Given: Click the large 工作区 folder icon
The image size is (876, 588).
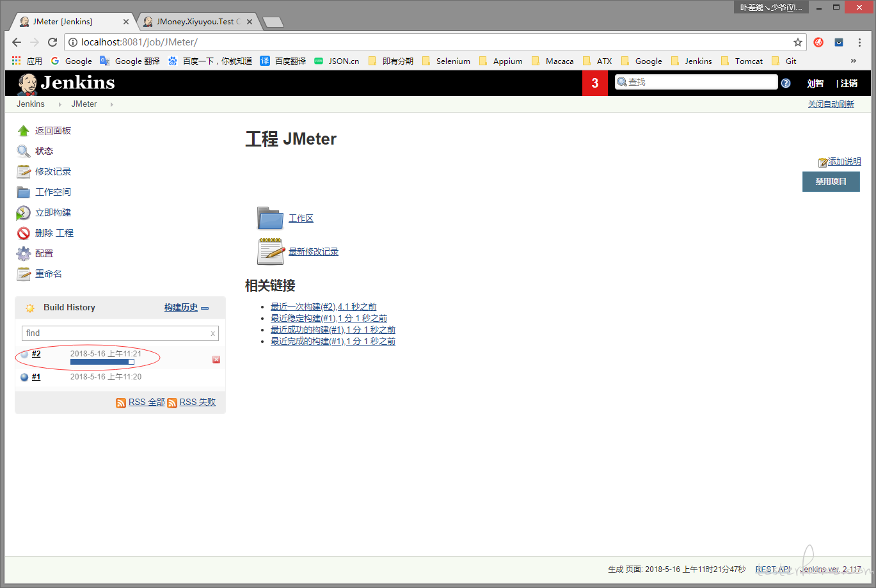Looking at the screenshot, I should (270, 218).
